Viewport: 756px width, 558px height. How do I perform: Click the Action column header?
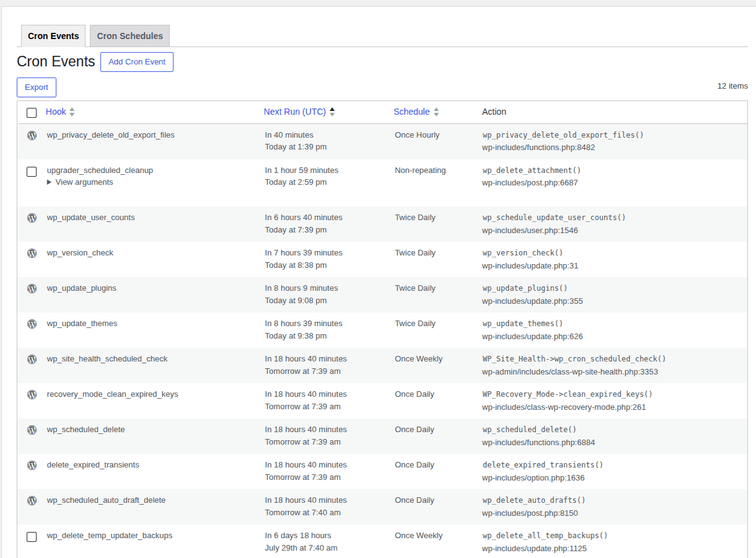click(494, 112)
